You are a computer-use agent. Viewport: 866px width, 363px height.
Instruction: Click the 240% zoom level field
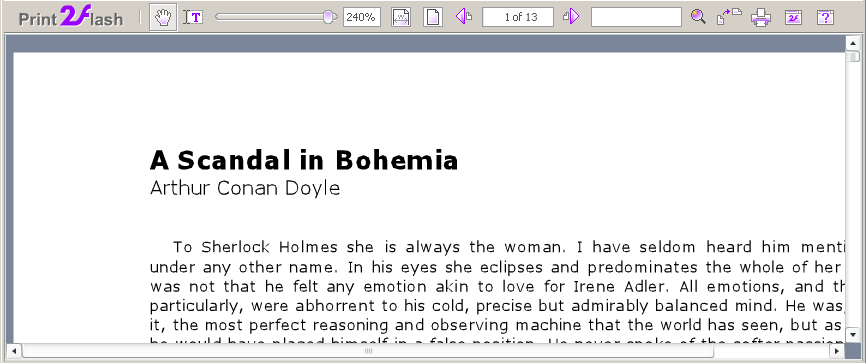tap(361, 17)
